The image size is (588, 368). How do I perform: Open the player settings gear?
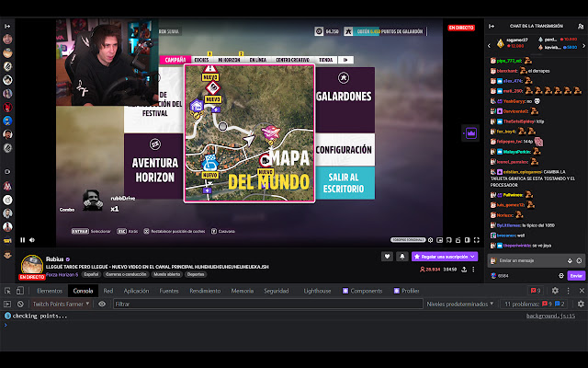431,240
